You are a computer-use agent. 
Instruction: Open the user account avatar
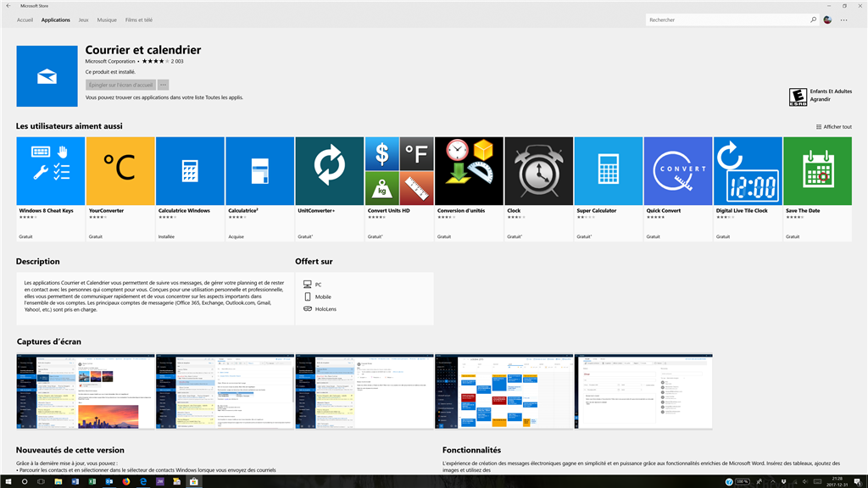click(827, 20)
